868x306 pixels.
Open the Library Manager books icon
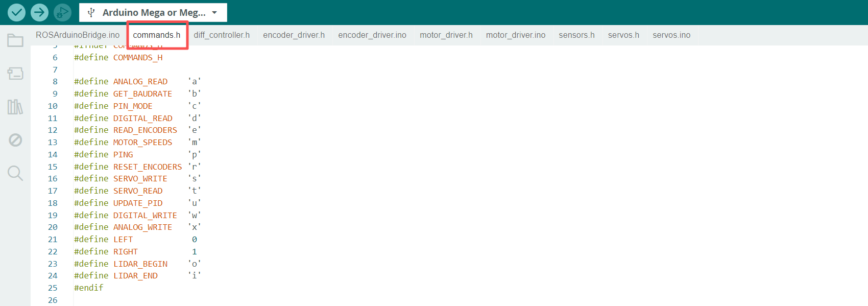15,107
